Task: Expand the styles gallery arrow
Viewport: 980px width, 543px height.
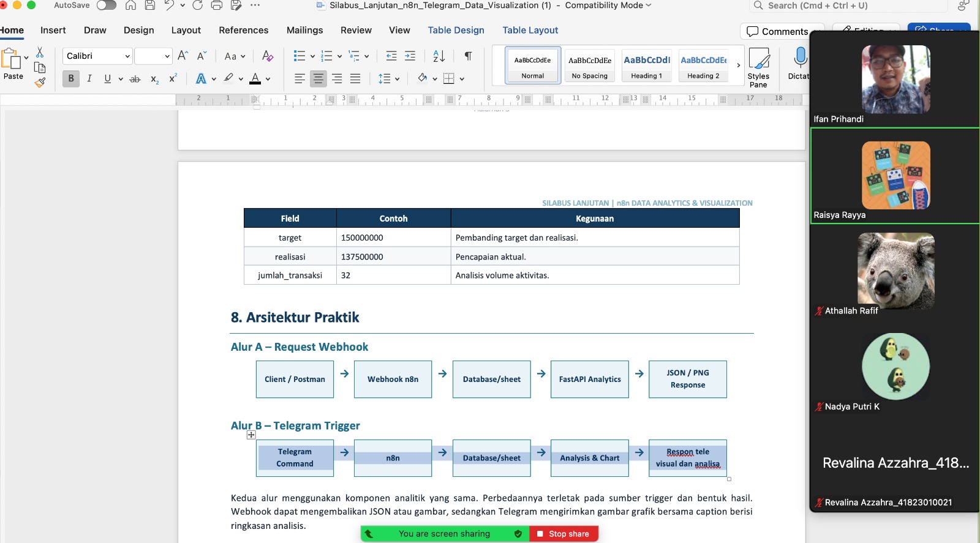Action: pyautogui.click(x=738, y=66)
